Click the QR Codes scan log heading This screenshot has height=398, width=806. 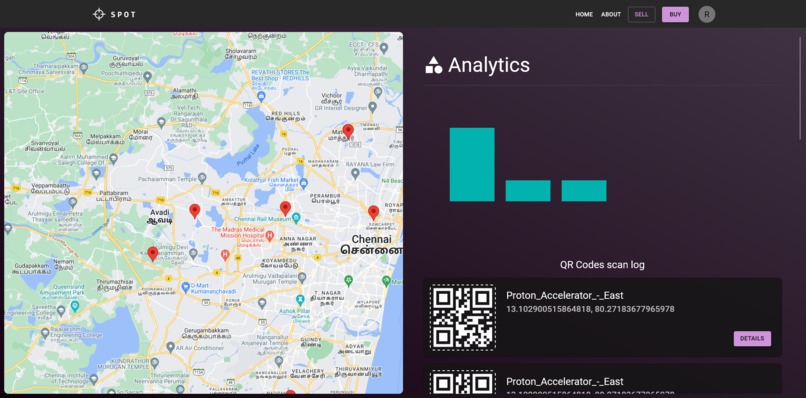point(602,265)
